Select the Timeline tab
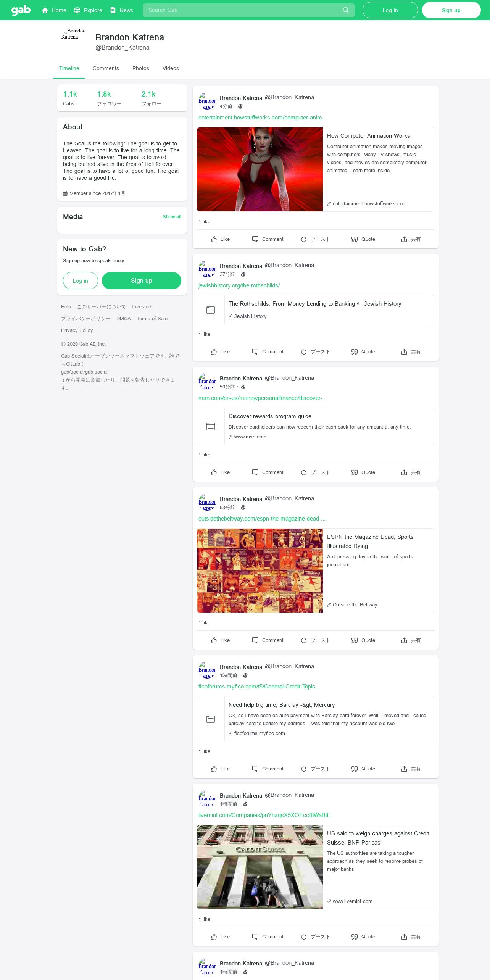This screenshot has height=980, width=490. 69,68
